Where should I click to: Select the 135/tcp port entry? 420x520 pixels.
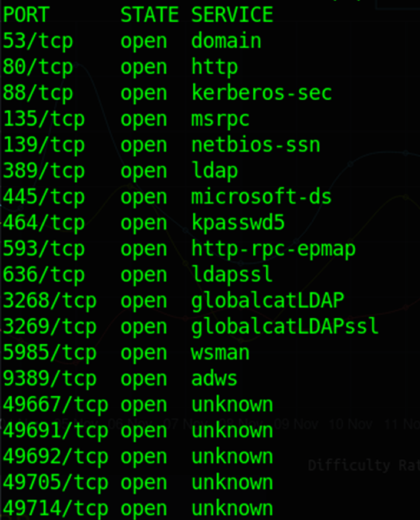(x=44, y=120)
